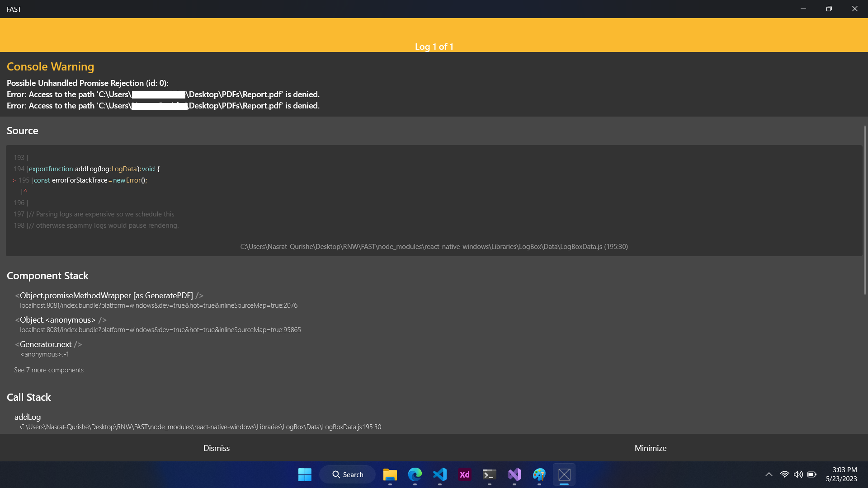Screen dimensions: 868x488
Task: Open the terminal app in taskbar
Action: pos(489,474)
